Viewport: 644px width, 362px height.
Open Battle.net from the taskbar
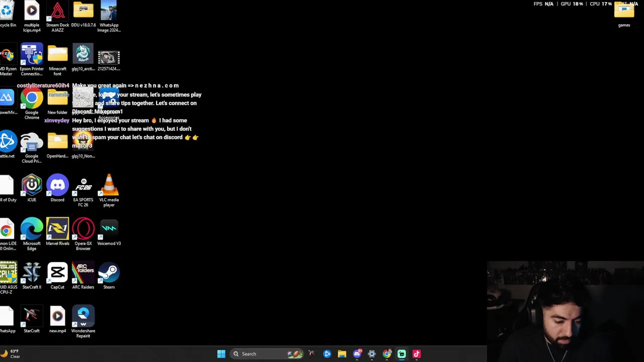(327, 354)
